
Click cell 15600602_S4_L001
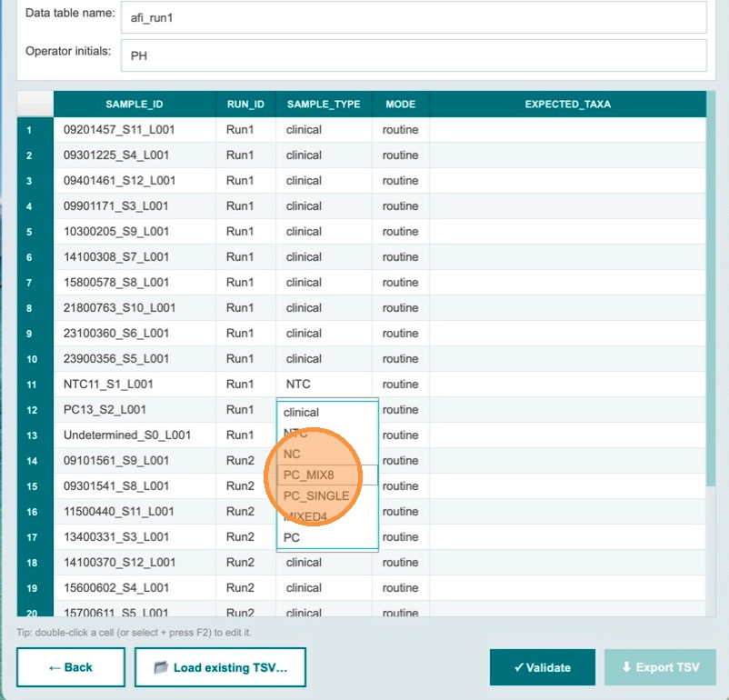(135, 588)
